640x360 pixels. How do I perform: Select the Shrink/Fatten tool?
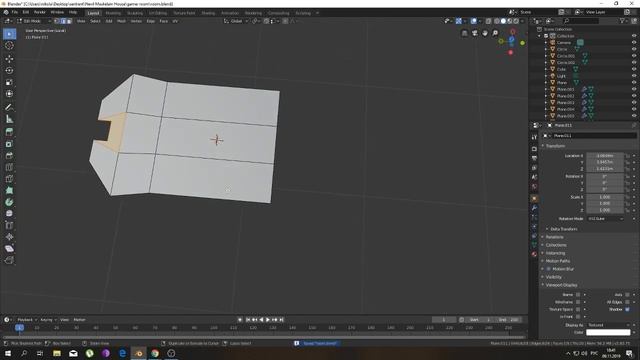point(9,237)
